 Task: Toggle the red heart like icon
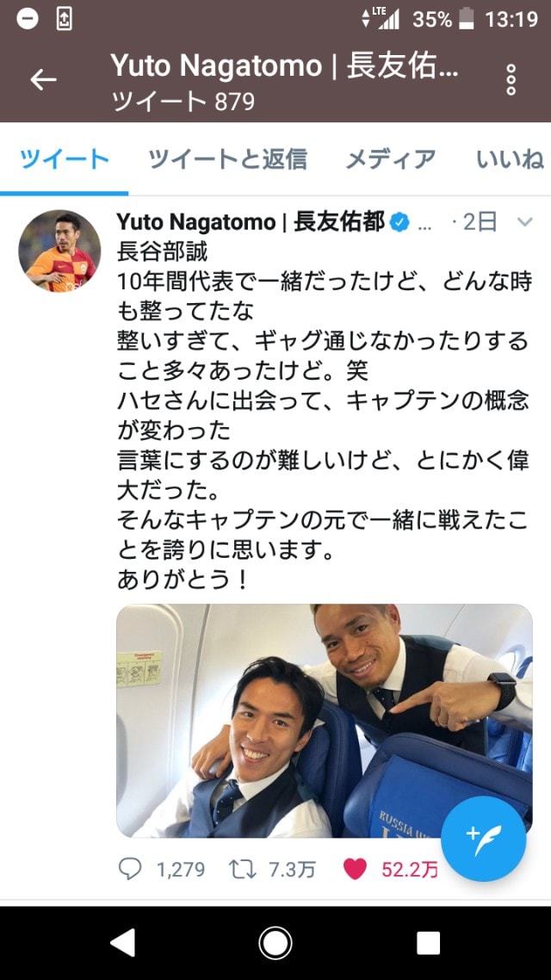355,870
